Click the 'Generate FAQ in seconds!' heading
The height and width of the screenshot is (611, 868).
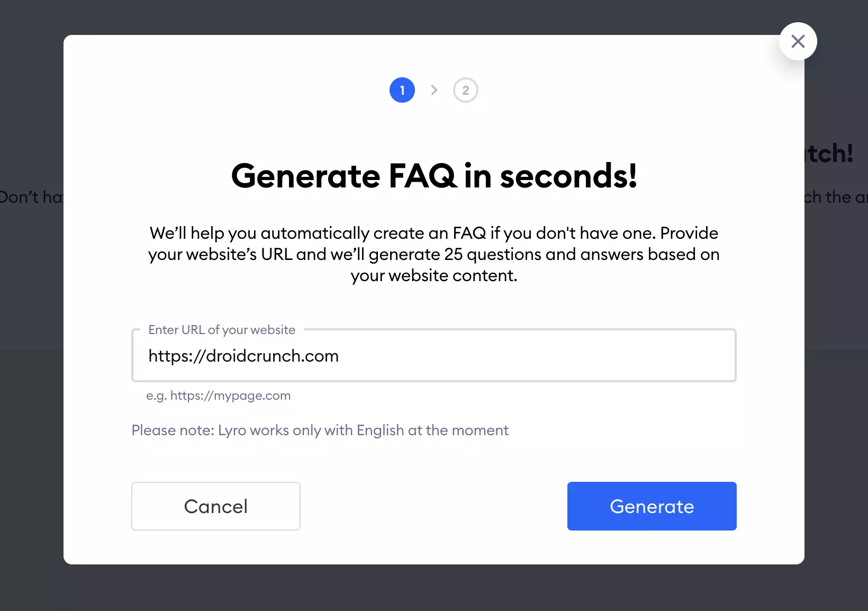pos(434,176)
